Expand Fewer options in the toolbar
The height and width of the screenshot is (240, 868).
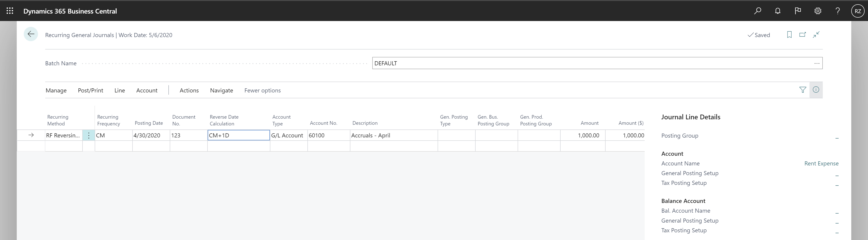[262, 90]
